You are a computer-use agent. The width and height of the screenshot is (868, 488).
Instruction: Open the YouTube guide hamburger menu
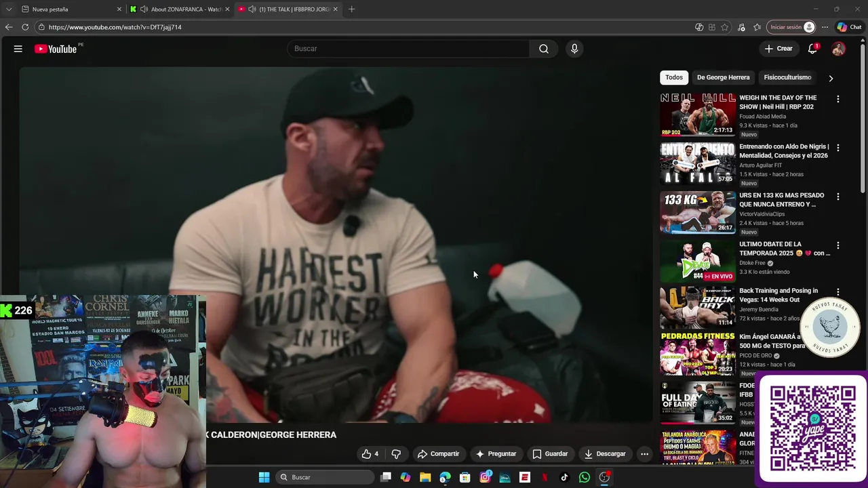(x=18, y=49)
